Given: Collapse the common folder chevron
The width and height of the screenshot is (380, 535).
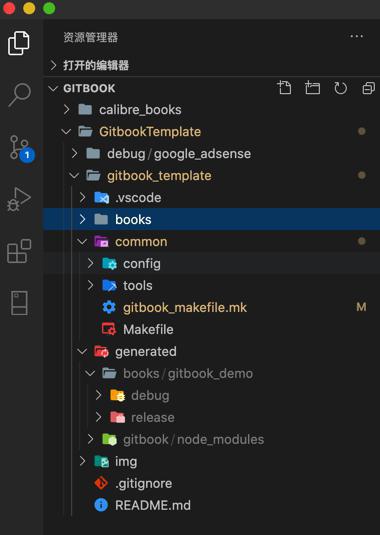Looking at the screenshot, I should click(82, 242).
